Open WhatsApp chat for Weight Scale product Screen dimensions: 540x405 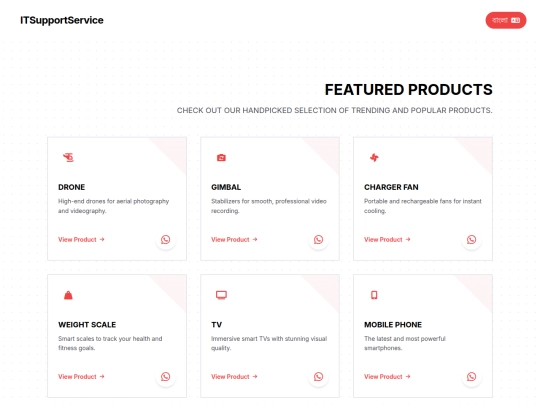[166, 376]
